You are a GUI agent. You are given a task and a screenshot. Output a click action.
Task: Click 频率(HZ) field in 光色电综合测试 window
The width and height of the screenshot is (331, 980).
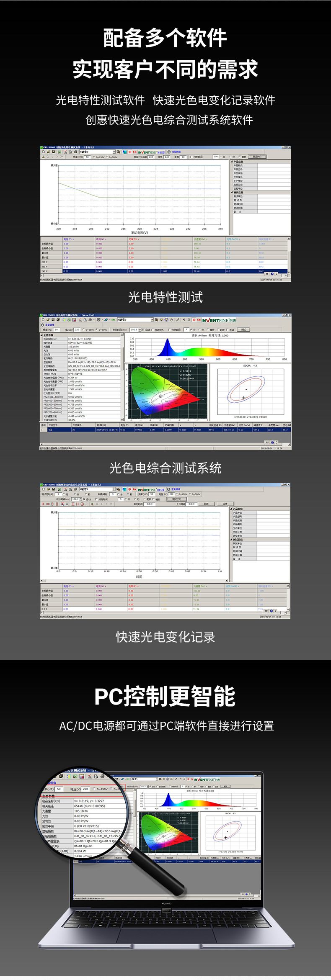[x=57, y=329]
